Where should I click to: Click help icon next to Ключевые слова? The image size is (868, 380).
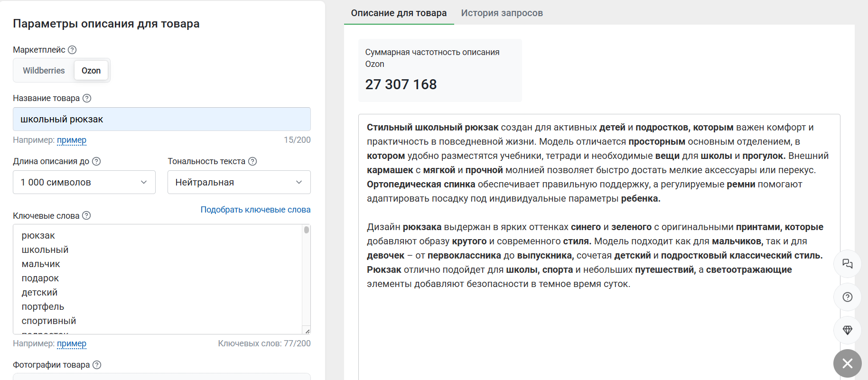[x=86, y=215]
